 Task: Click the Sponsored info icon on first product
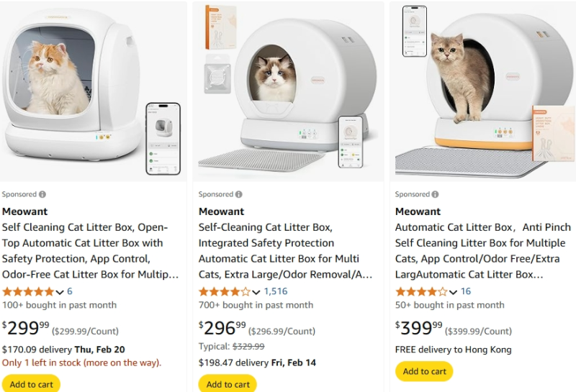pyautogui.click(x=42, y=194)
